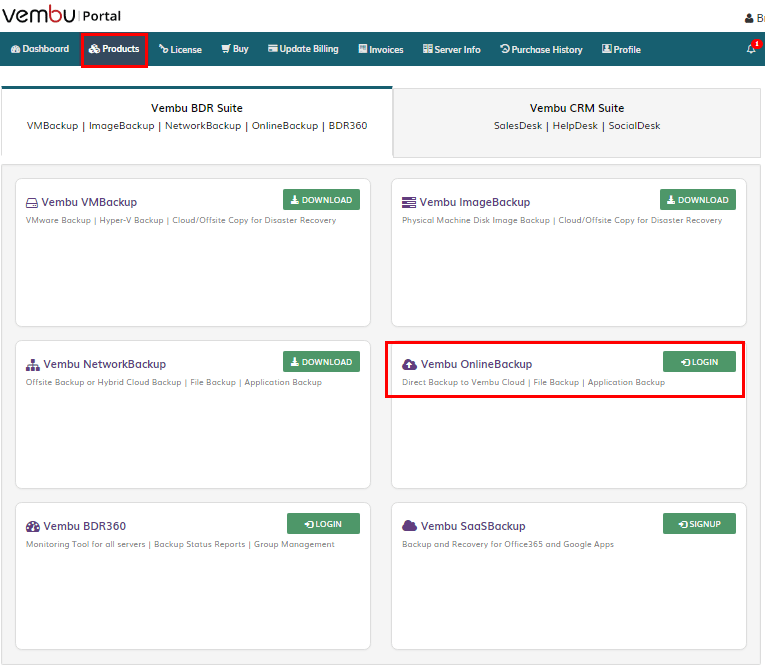
Task: Click the Vembu ImageBackup server icon
Action: 409,202
